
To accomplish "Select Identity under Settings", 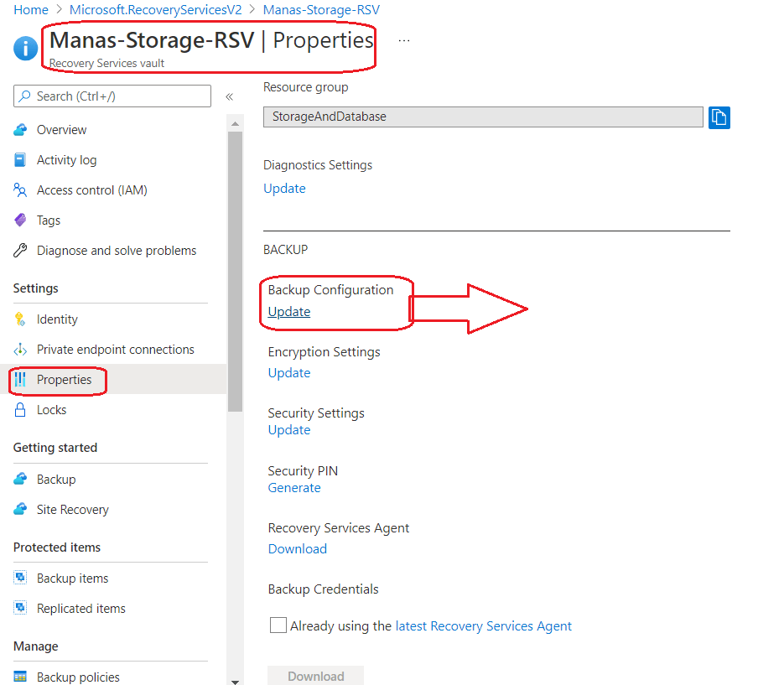I will [x=57, y=319].
